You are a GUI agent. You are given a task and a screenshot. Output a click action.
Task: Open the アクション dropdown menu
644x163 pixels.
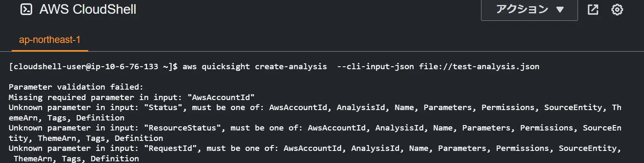pos(529,10)
